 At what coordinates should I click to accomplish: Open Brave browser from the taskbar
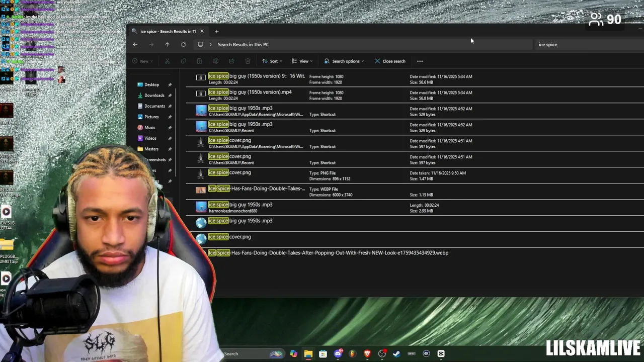coord(367,353)
